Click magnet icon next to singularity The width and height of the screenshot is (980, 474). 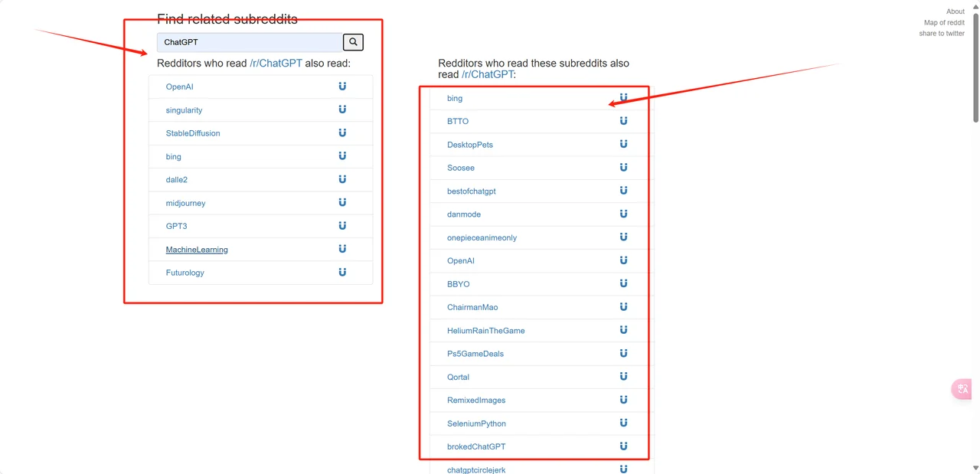tap(342, 110)
